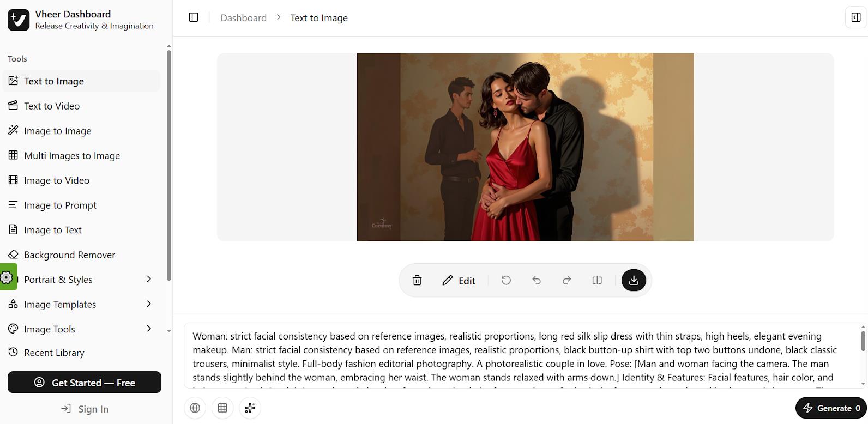
Task: Redo the last edit
Action: [566, 280]
